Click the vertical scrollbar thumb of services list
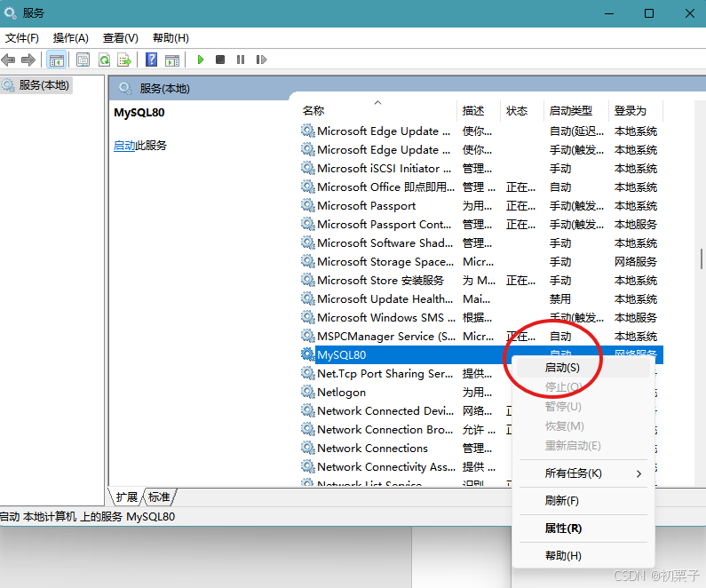The image size is (706, 588). (702, 258)
